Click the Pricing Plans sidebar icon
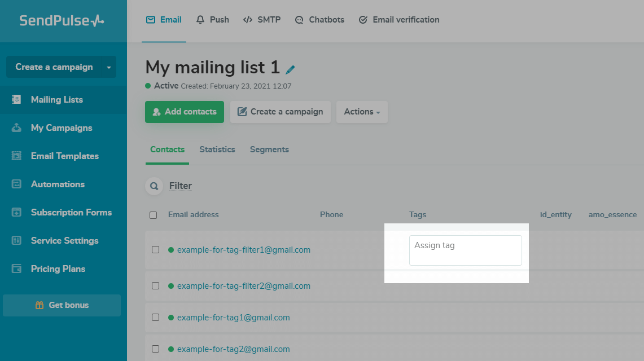This screenshot has width=644, height=361. point(17,269)
